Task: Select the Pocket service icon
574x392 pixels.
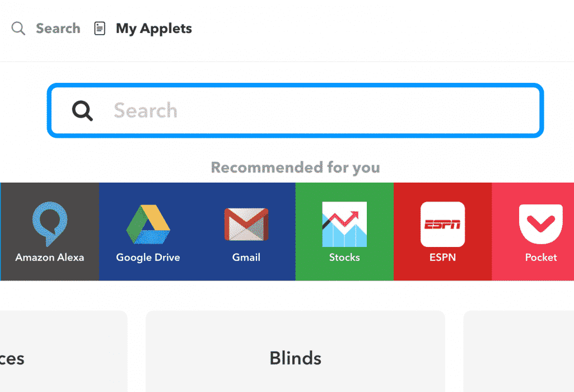Action: (x=541, y=224)
